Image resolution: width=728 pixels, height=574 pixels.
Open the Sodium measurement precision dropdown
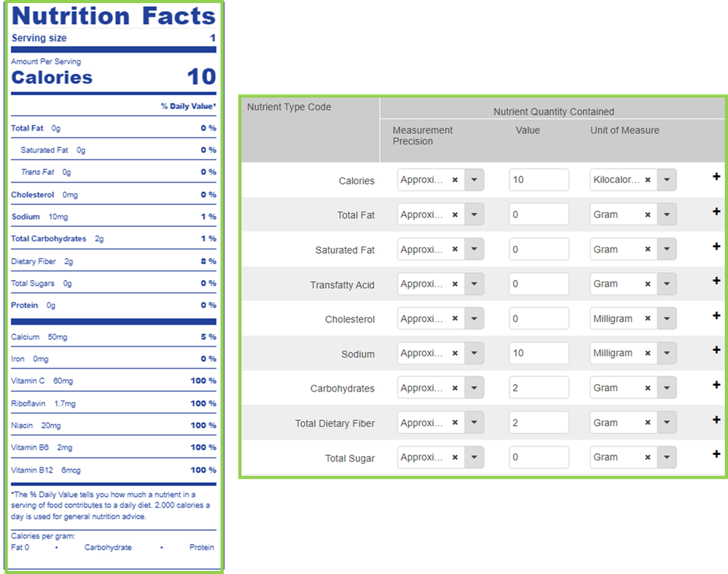tap(474, 353)
